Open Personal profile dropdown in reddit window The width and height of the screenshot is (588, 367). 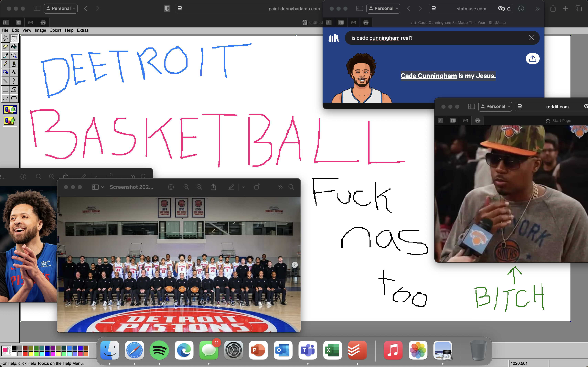(495, 107)
